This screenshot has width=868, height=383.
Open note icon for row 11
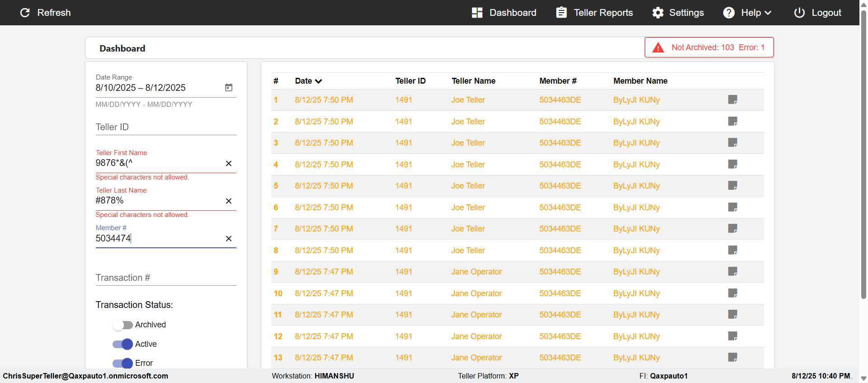click(733, 314)
